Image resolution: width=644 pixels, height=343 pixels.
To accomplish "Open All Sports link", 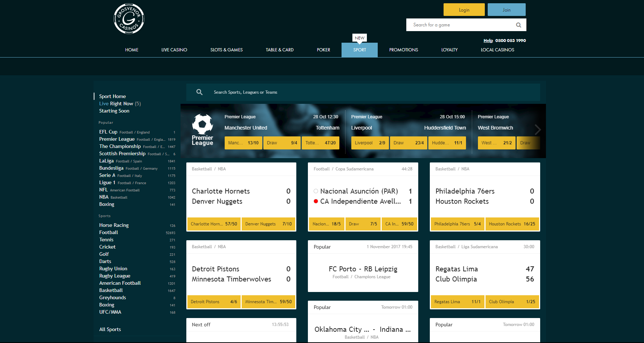I will 110,330.
